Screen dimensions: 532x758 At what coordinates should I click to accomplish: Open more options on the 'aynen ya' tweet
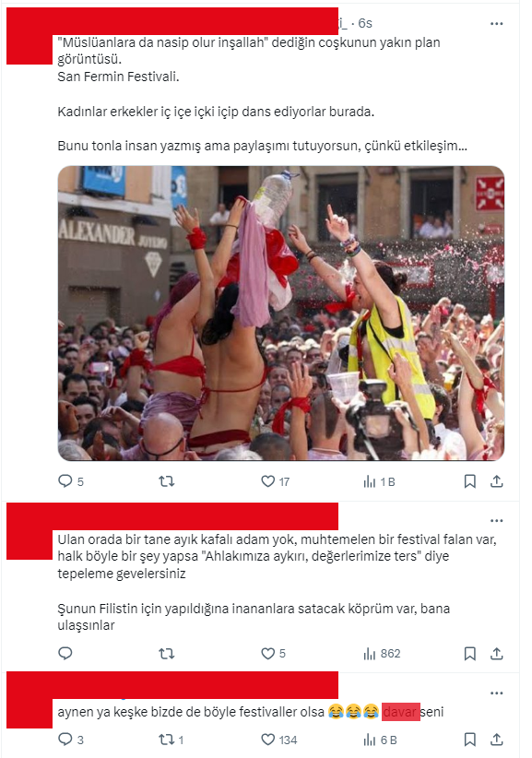click(x=497, y=693)
